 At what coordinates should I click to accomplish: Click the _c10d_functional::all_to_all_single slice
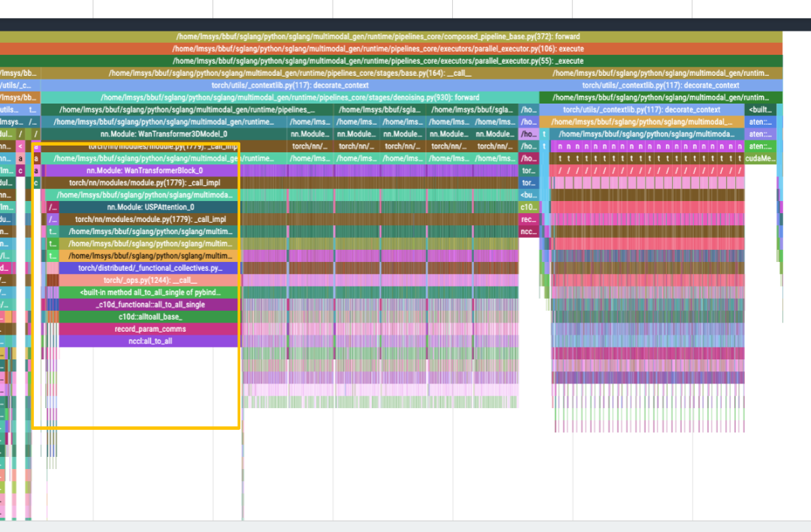coord(149,305)
